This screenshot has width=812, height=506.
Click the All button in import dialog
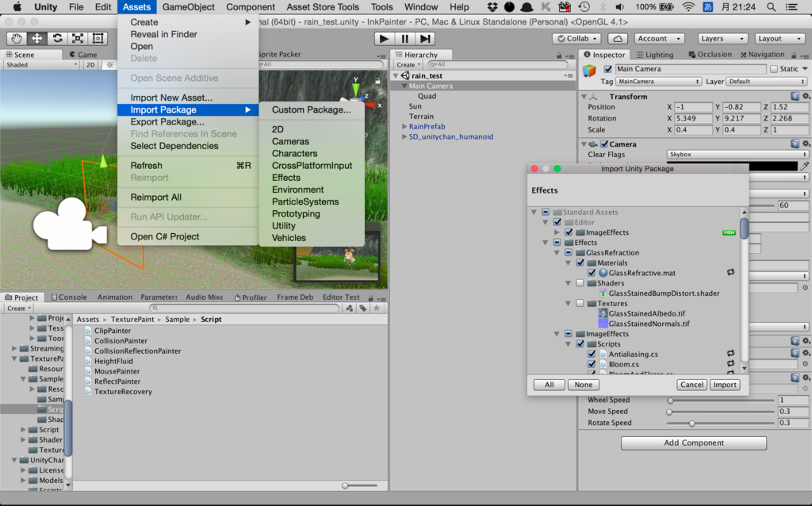tap(549, 385)
